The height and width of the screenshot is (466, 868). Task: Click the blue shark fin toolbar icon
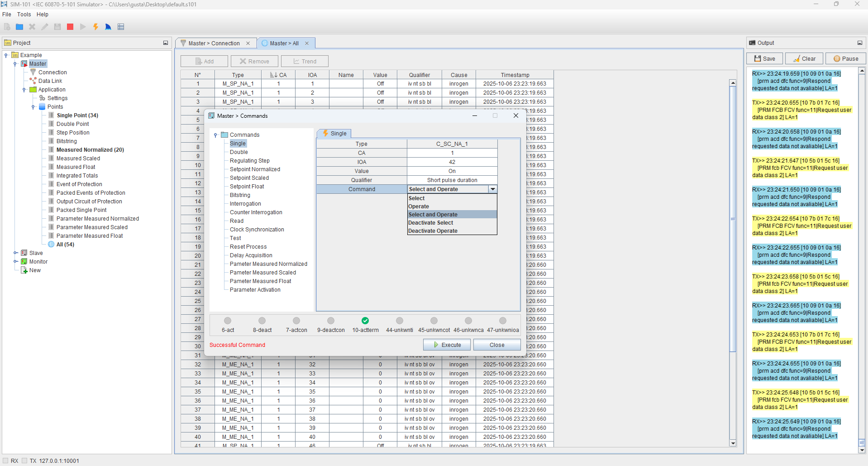[108, 27]
